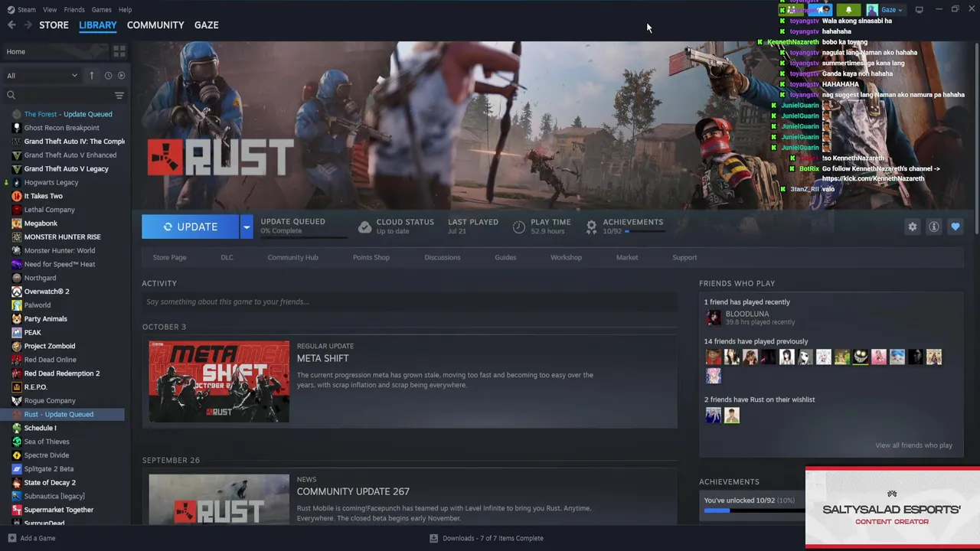980x551 pixels.
Task: Open the META SHIFT news title
Action: tap(323, 358)
